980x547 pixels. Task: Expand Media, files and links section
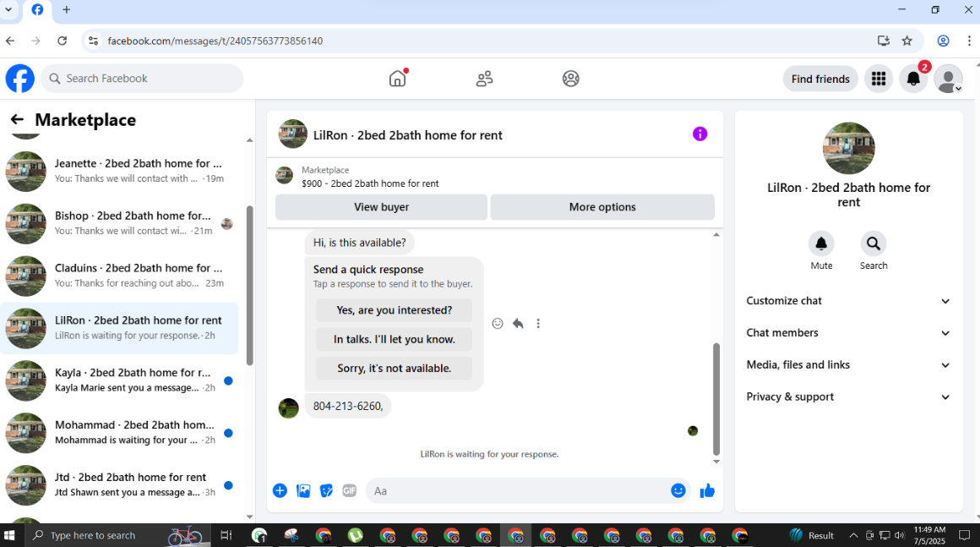tap(848, 364)
